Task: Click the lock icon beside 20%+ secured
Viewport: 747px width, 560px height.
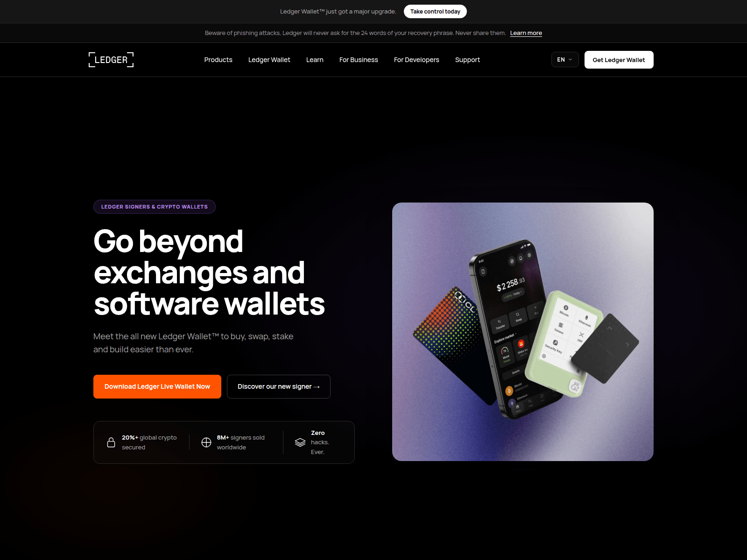Action: 111,442
